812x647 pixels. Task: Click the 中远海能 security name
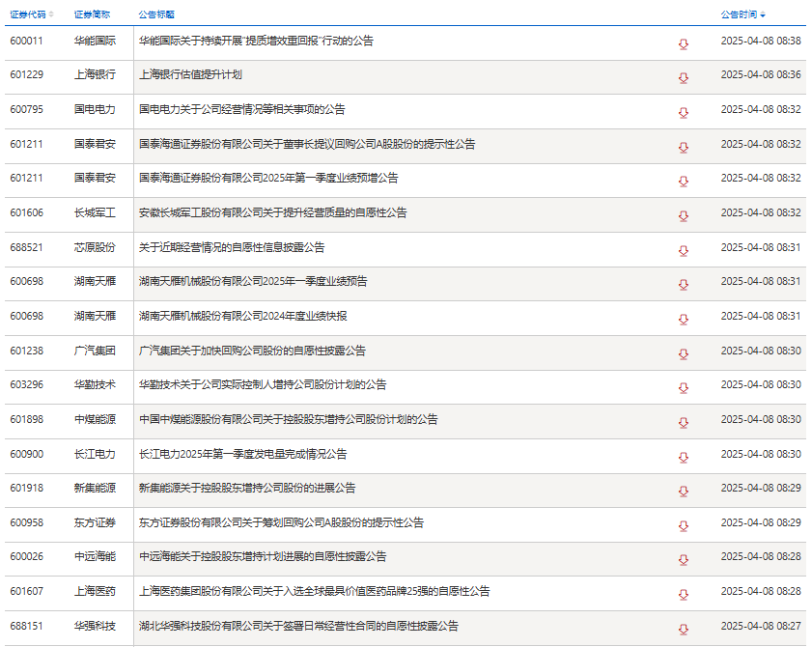click(95, 556)
